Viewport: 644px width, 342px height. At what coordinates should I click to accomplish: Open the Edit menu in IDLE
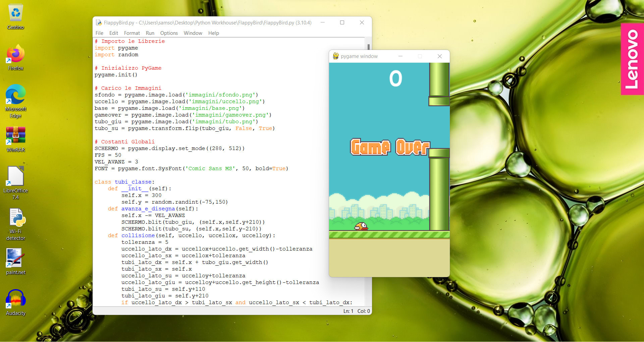click(114, 33)
